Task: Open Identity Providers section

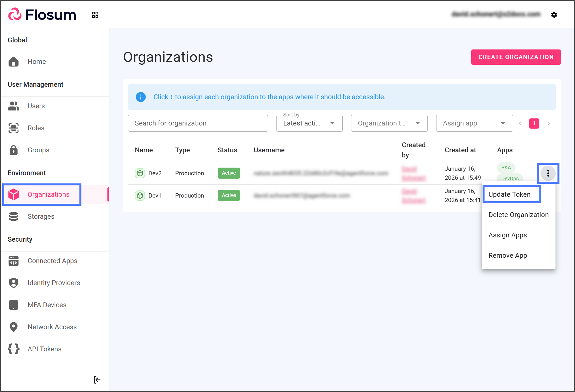Action: 54,283
